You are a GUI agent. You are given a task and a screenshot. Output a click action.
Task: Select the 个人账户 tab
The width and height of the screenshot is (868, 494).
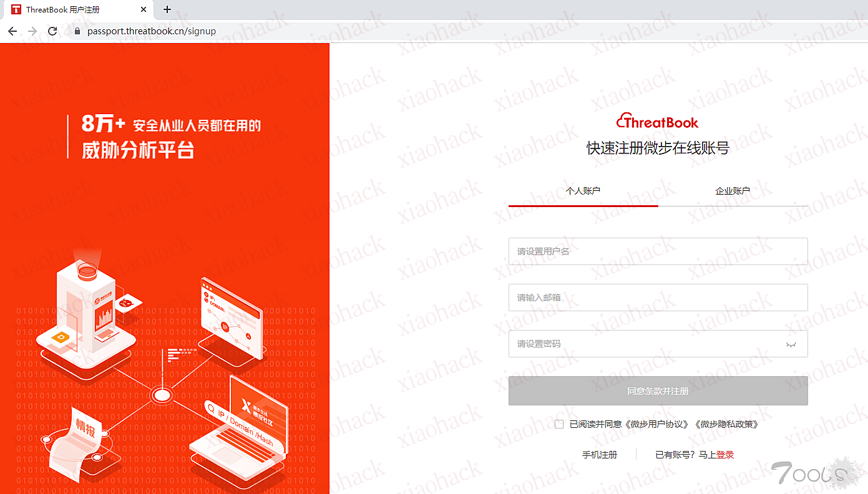583,191
